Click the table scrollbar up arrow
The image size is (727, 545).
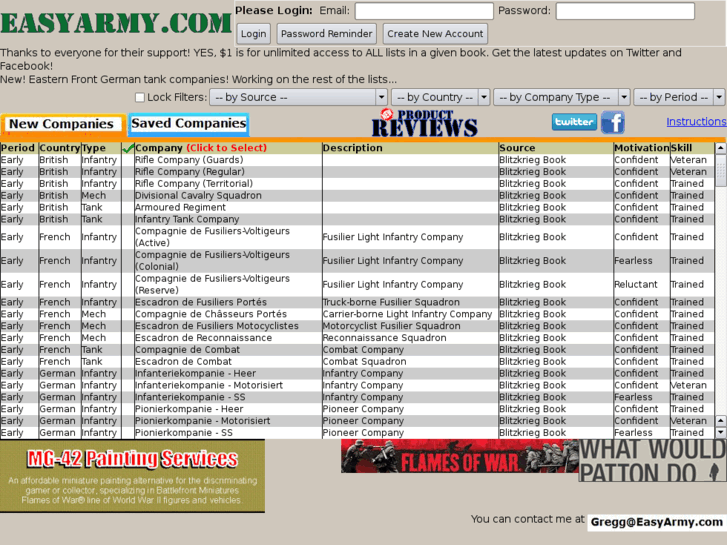tap(720, 148)
